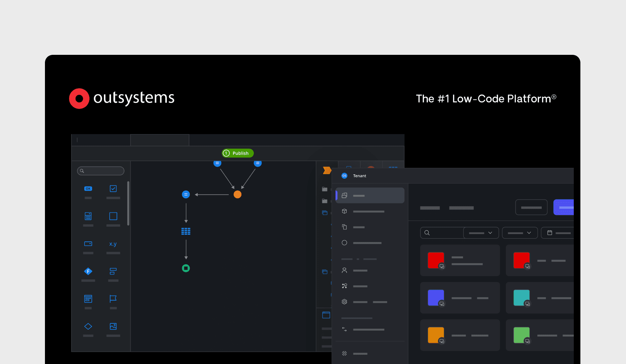Open the orange app card
The width and height of the screenshot is (626, 364).
(460, 335)
